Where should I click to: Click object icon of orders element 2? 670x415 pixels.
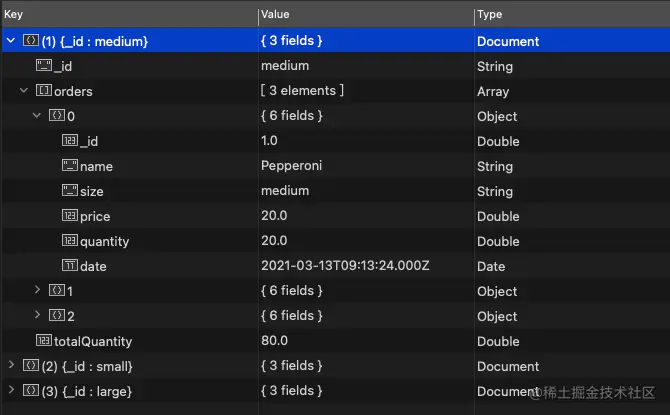(57, 315)
